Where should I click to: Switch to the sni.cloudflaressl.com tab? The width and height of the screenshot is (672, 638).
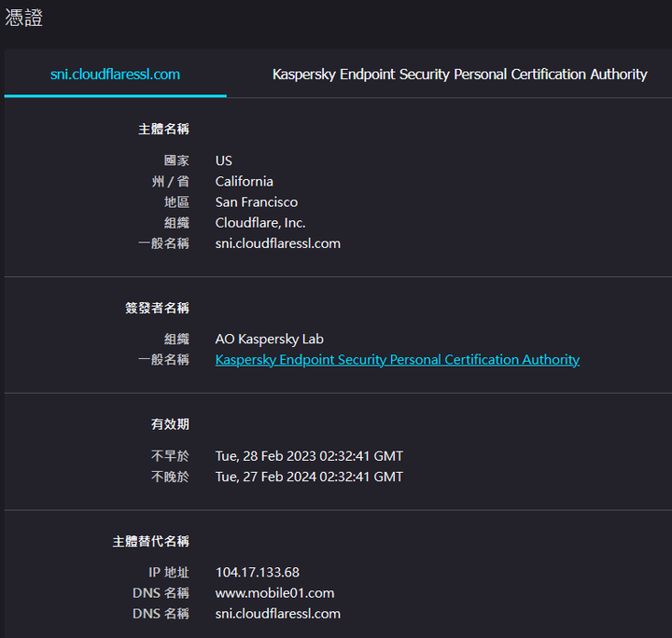pyautogui.click(x=115, y=74)
